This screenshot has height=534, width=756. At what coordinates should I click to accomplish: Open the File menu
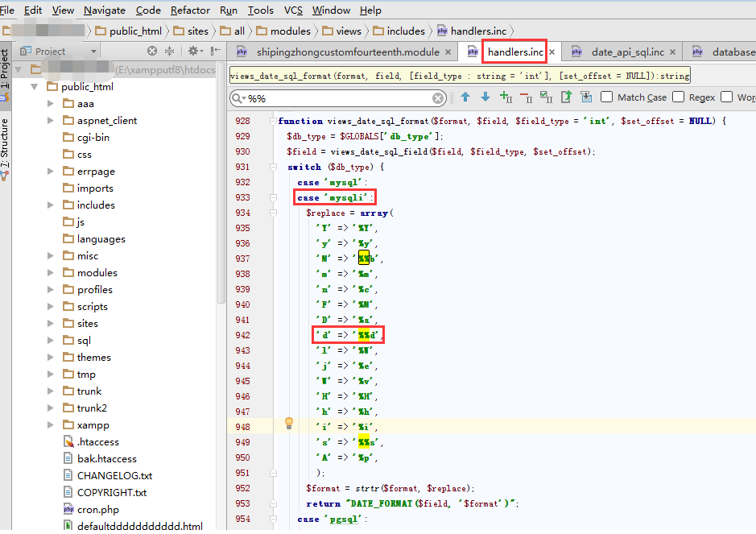[x=6, y=10]
